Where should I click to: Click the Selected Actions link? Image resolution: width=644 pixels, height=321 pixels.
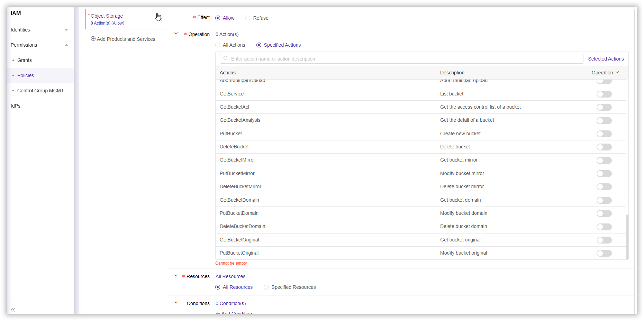(606, 59)
